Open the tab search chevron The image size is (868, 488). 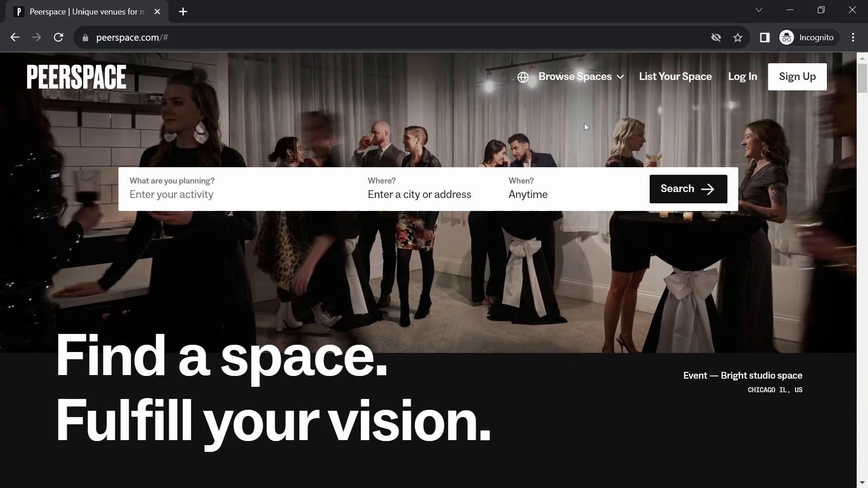[x=759, y=10]
